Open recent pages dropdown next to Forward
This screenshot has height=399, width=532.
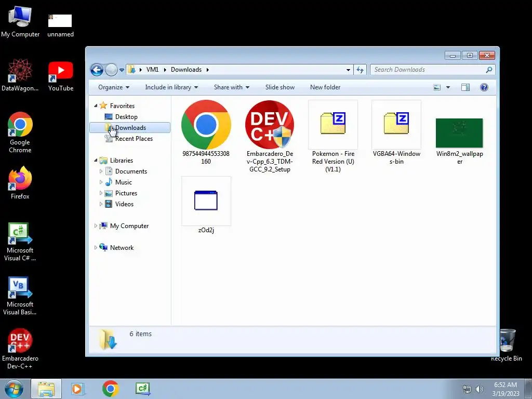click(x=122, y=70)
